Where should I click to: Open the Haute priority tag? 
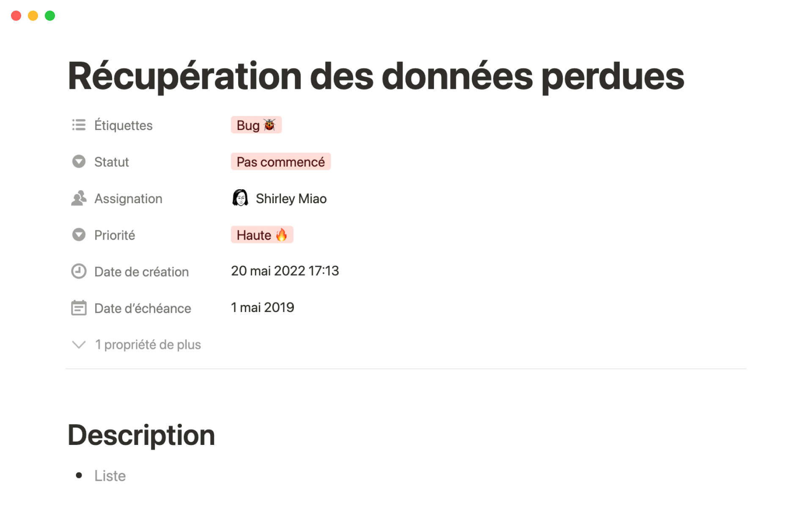pos(262,235)
